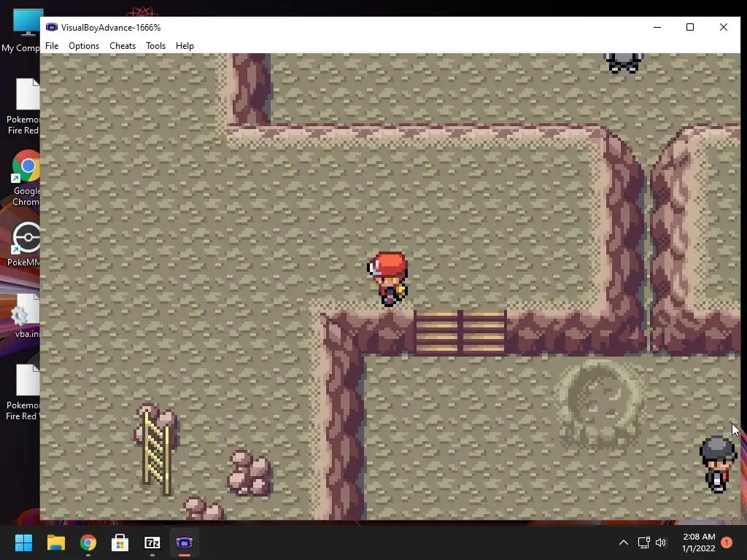Open Google Chrome from the taskbar
747x560 pixels.
coord(88,542)
